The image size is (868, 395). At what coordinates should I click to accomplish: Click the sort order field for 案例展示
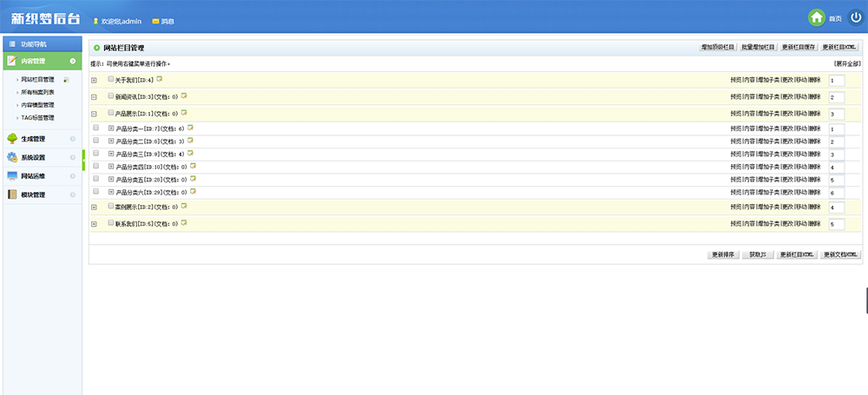point(836,207)
